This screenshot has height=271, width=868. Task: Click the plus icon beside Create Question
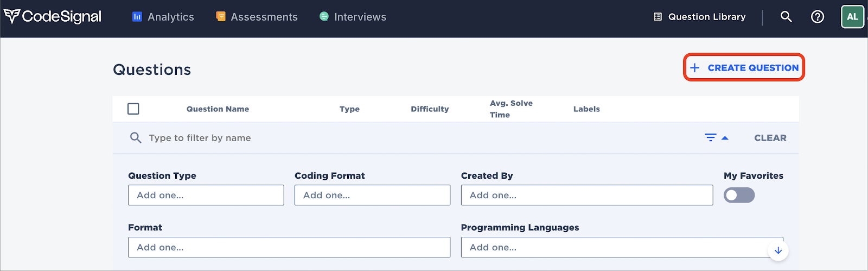click(x=695, y=68)
